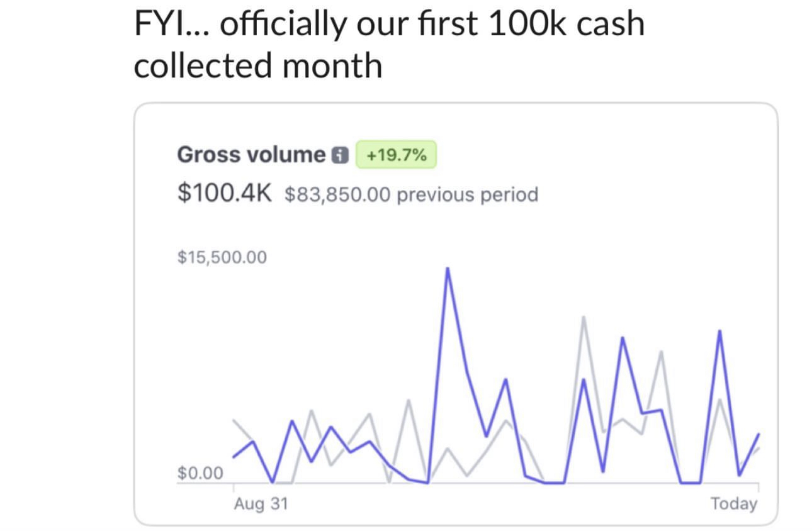This screenshot has height=531, width=812.
Task: Select the Today x-axis label
Action: (x=734, y=503)
